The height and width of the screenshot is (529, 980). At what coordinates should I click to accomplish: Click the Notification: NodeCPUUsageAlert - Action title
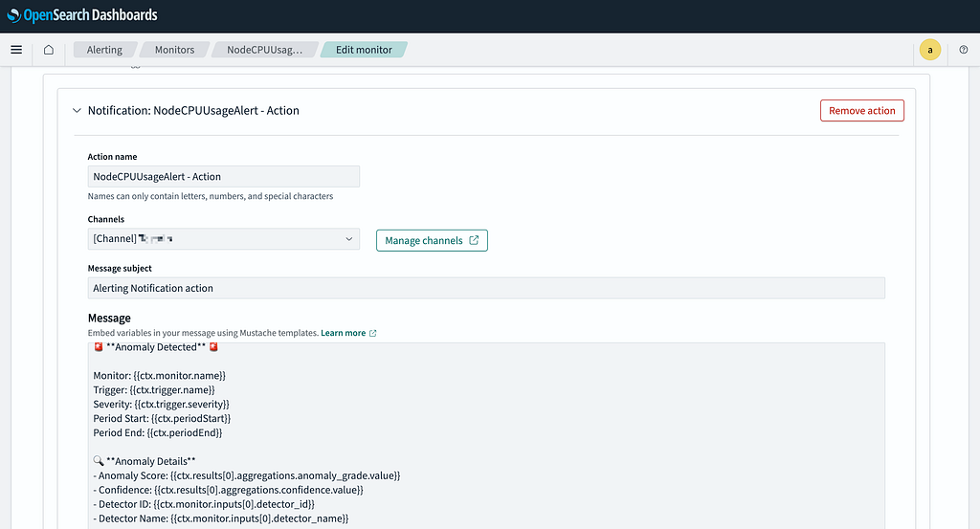(x=193, y=111)
